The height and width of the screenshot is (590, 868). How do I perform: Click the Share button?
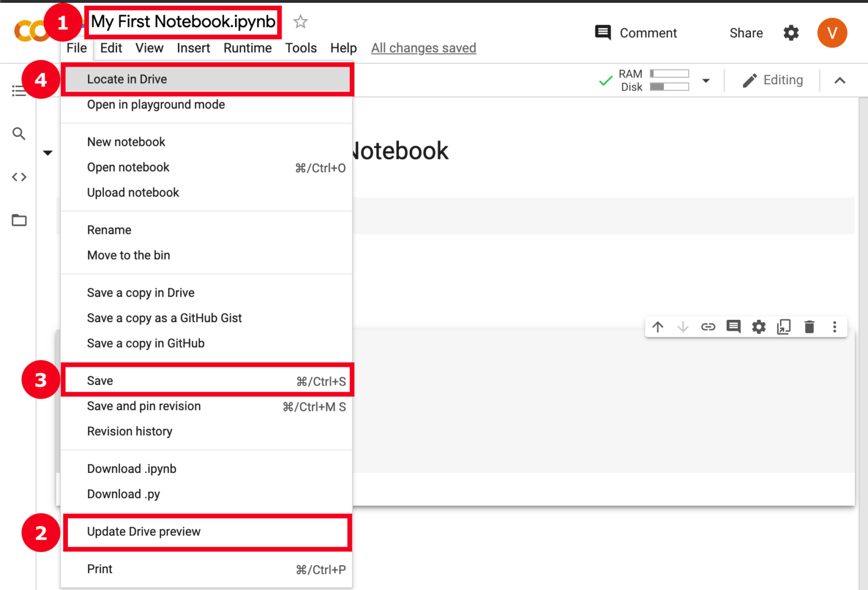[745, 33]
